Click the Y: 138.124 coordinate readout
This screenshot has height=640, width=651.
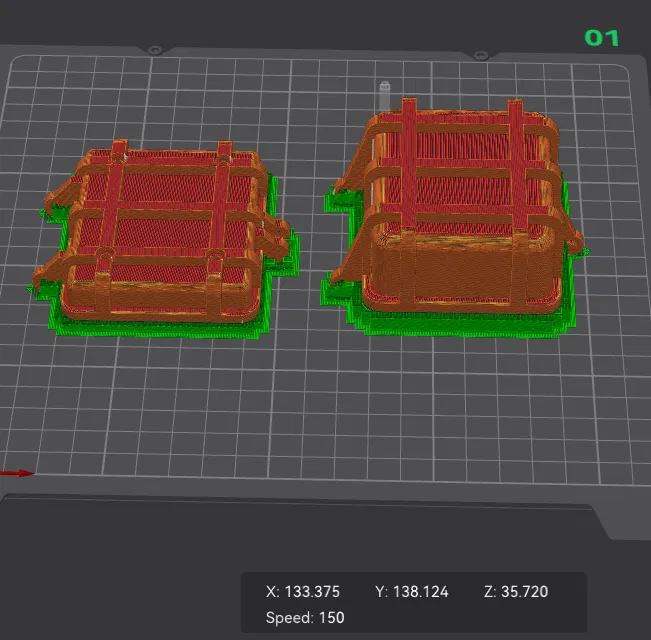411,591
